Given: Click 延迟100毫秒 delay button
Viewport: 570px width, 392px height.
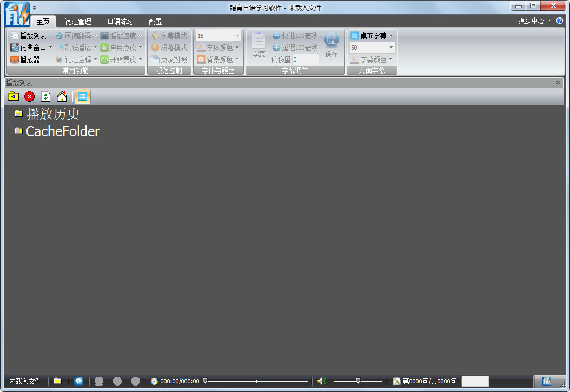Looking at the screenshot, I should coord(295,48).
